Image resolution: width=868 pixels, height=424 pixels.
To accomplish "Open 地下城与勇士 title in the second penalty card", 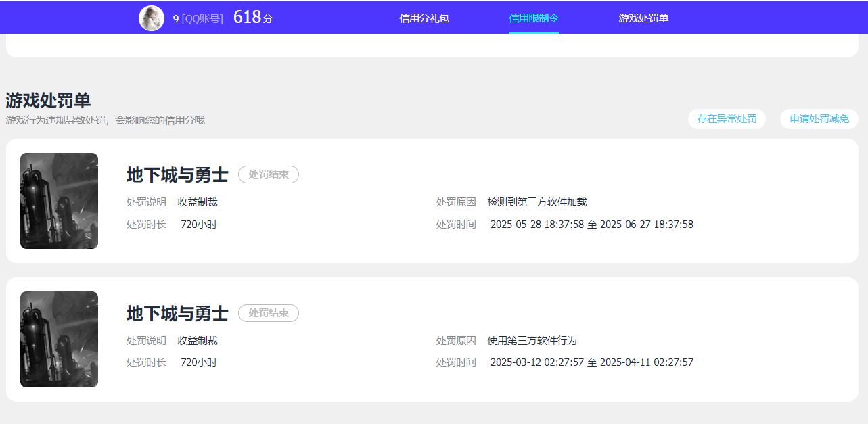I will 177,314.
